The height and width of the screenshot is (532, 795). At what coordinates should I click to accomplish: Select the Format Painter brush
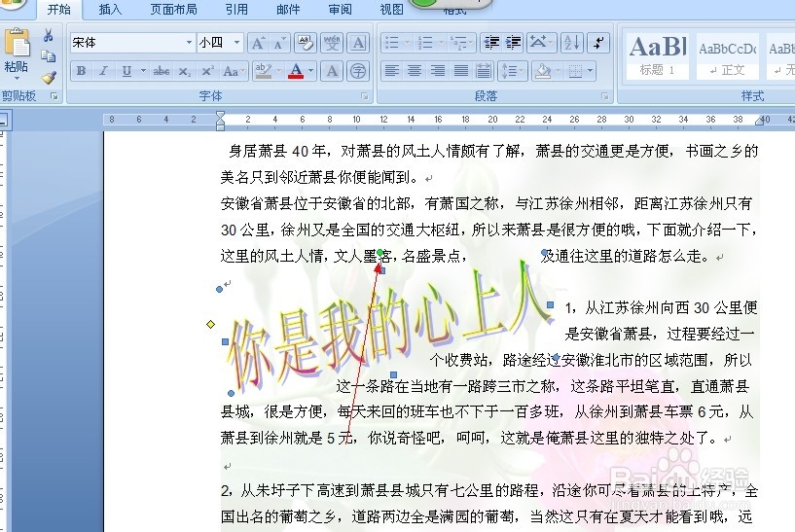click(49, 78)
